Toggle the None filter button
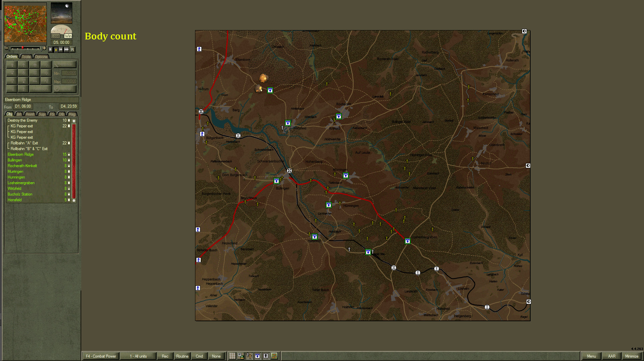The width and height of the screenshot is (644, 361). coord(216,356)
